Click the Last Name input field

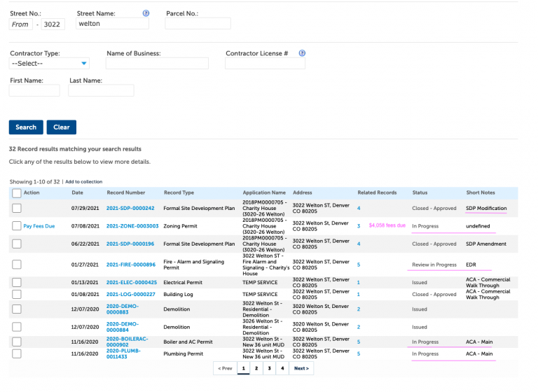point(101,90)
